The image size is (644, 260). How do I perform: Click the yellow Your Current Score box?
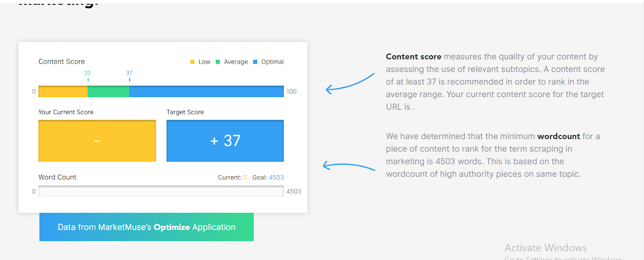tap(97, 141)
